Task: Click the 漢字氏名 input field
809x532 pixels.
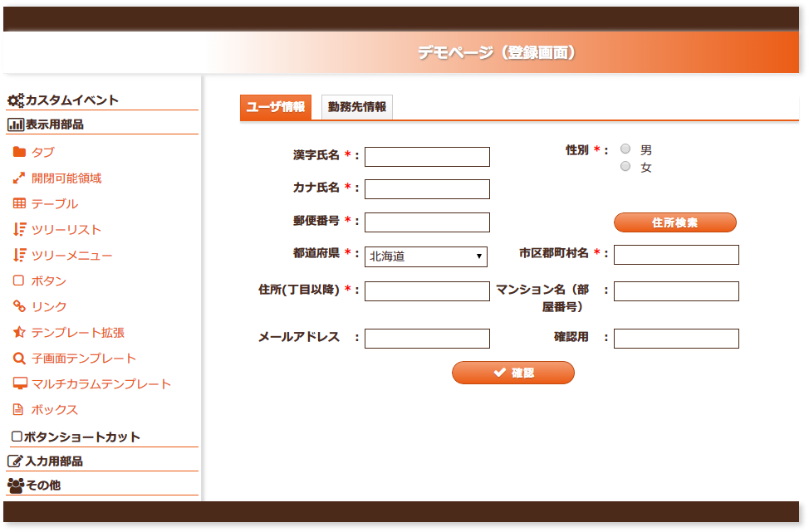Action: pyautogui.click(x=427, y=157)
